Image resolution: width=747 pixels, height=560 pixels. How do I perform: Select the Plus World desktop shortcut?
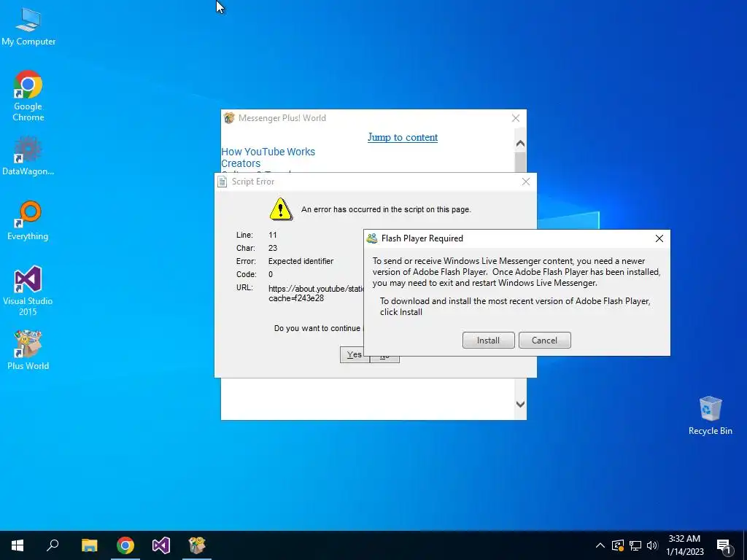(28, 350)
